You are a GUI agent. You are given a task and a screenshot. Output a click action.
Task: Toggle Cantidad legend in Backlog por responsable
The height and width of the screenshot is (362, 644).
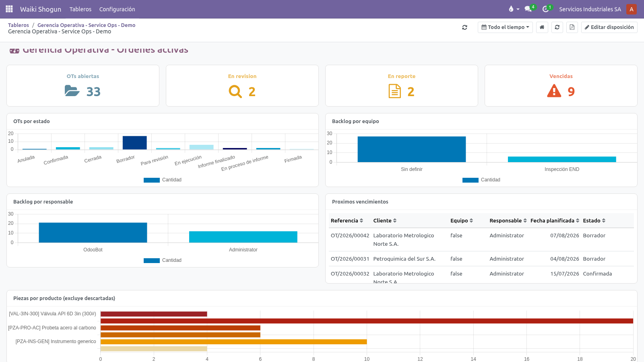pyautogui.click(x=163, y=260)
